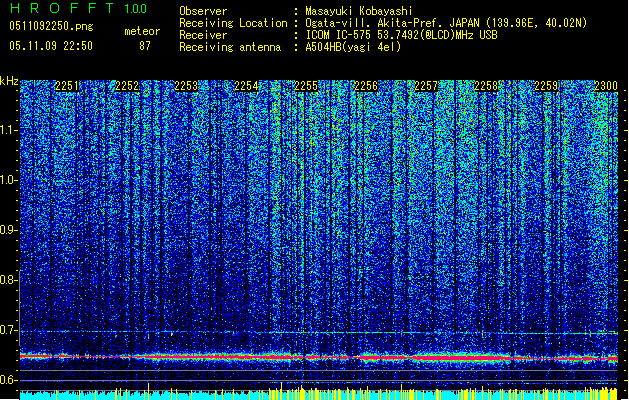Click the 1.0 kHz axis tick label
629x400 pixels.
(x=8, y=180)
